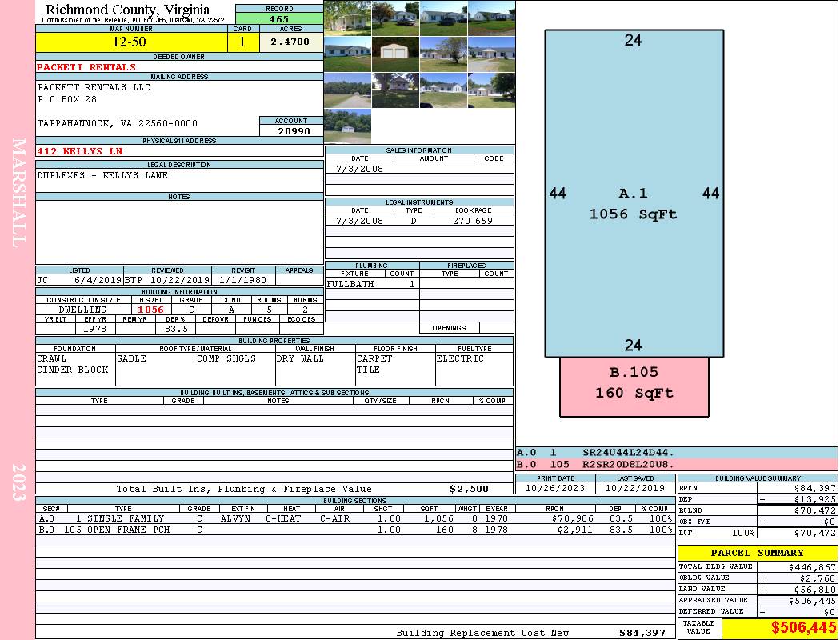Open the top-left property photo with porch

point(347,18)
